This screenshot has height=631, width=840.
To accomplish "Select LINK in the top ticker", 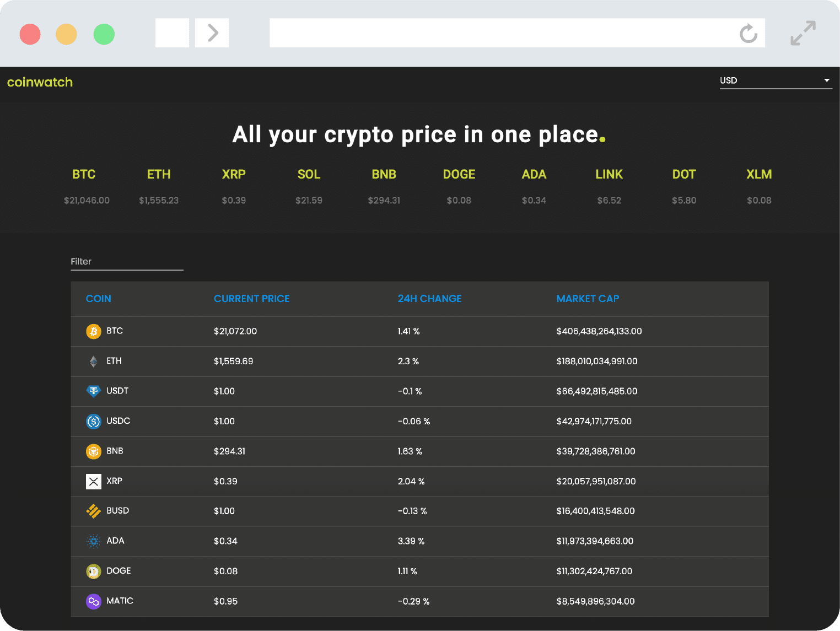I will 609,174.
